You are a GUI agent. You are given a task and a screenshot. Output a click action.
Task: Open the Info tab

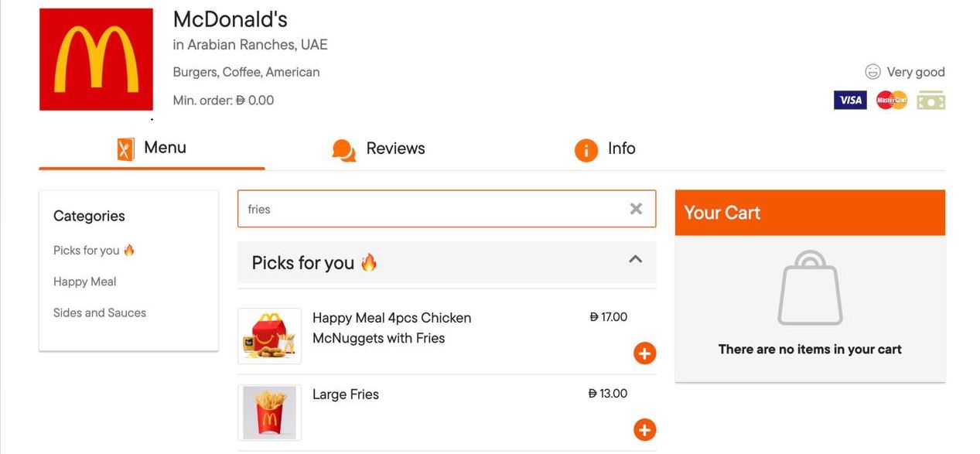point(605,149)
